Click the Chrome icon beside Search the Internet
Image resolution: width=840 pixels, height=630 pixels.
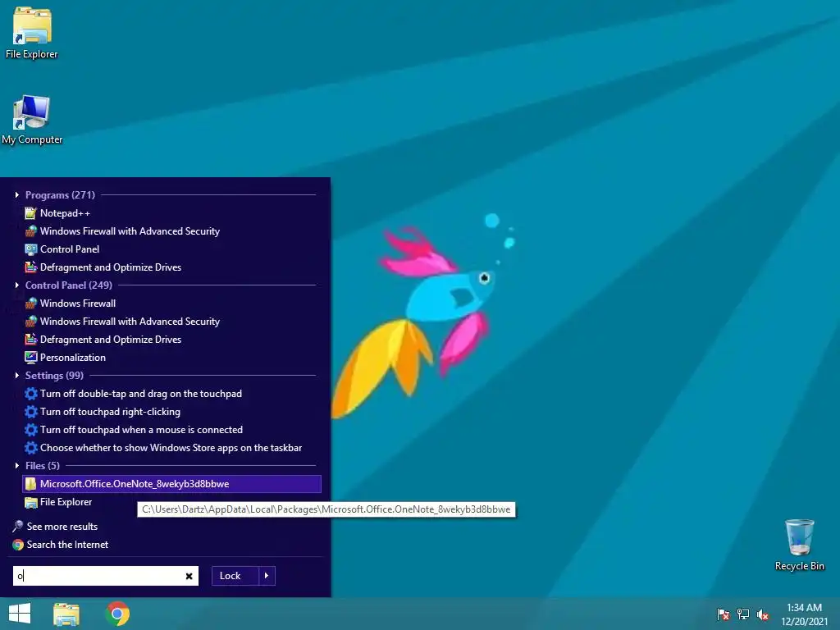pos(18,545)
